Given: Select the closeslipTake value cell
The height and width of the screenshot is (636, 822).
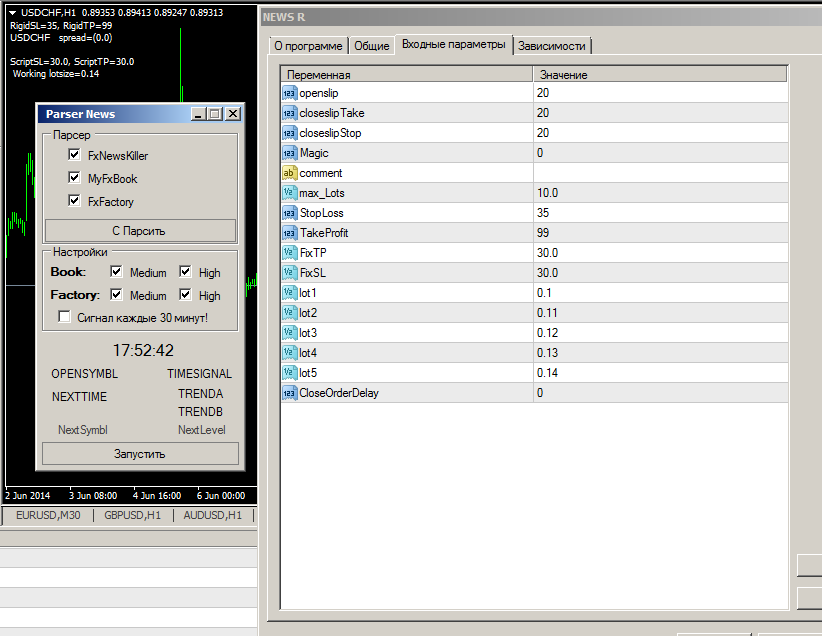Looking at the screenshot, I should 661,113.
